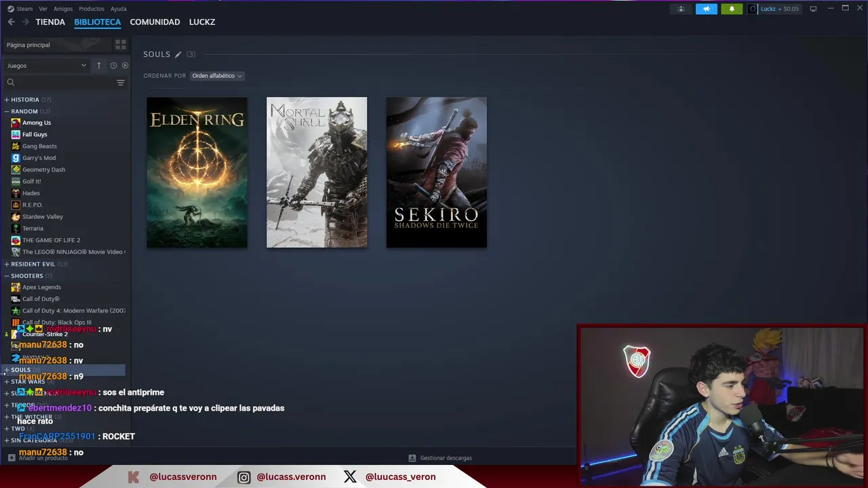
Task: Expand the RESIDENT EVIL collection
Action: click(7, 264)
